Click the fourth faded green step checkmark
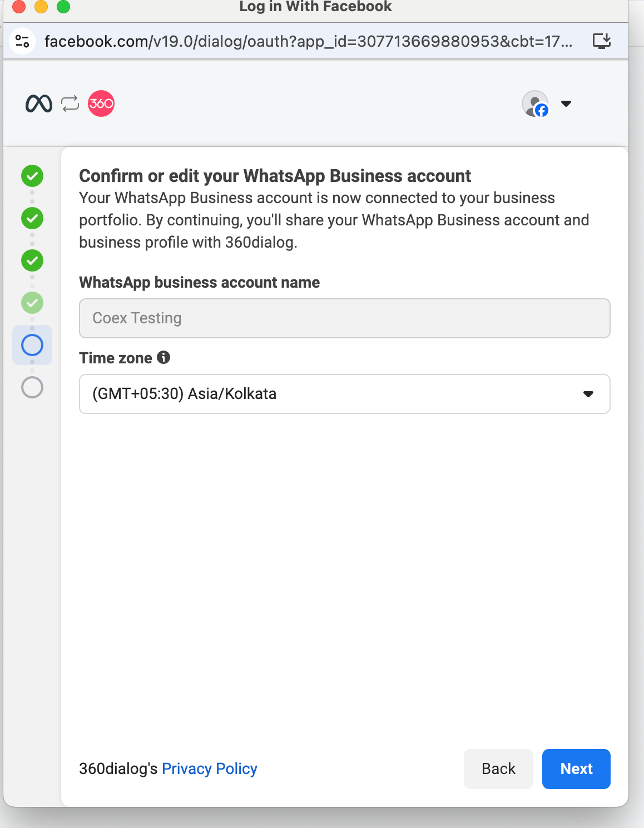Screen dimensions: 644x828 coord(32,303)
